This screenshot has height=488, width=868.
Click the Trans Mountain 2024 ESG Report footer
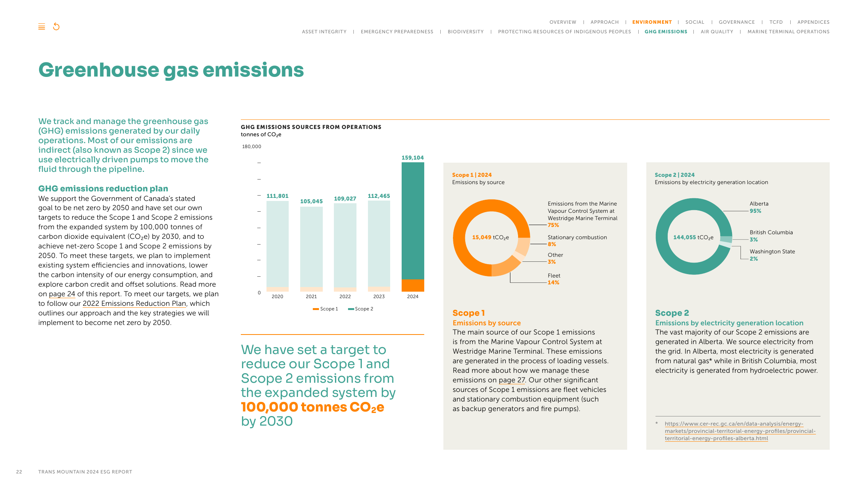tap(85, 472)
